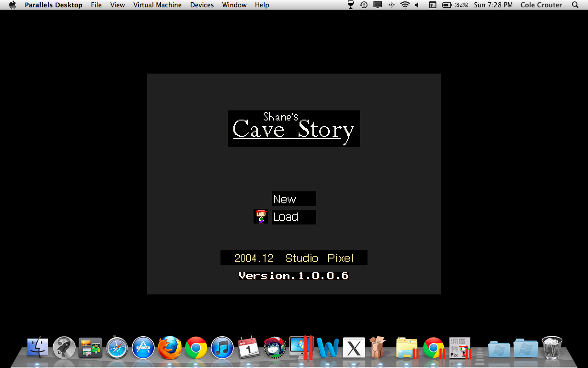Click the red-cap cartoon character Dock icon
This screenshot has height=368, width=588.
(x=275, y=348)
